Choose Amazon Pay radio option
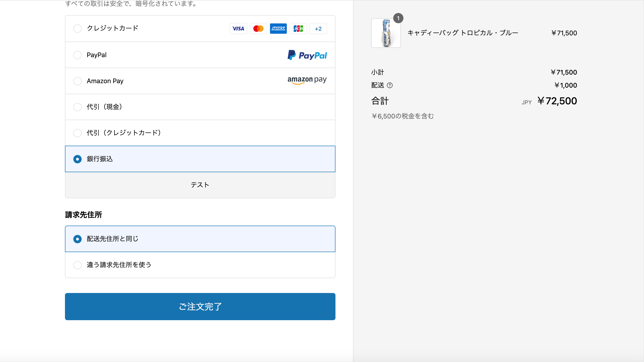Image resolution: width=644 pixels, height=362 pixels. coord(77,81)
